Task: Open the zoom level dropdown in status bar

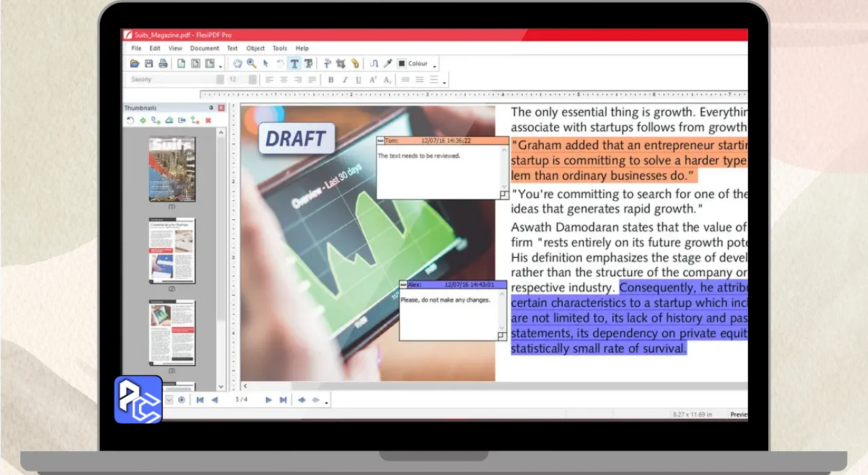Action: tap(169, 400)
